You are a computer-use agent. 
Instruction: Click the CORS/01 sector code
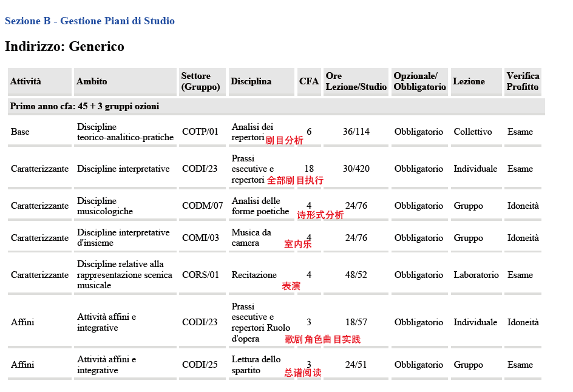click(201, 275)
